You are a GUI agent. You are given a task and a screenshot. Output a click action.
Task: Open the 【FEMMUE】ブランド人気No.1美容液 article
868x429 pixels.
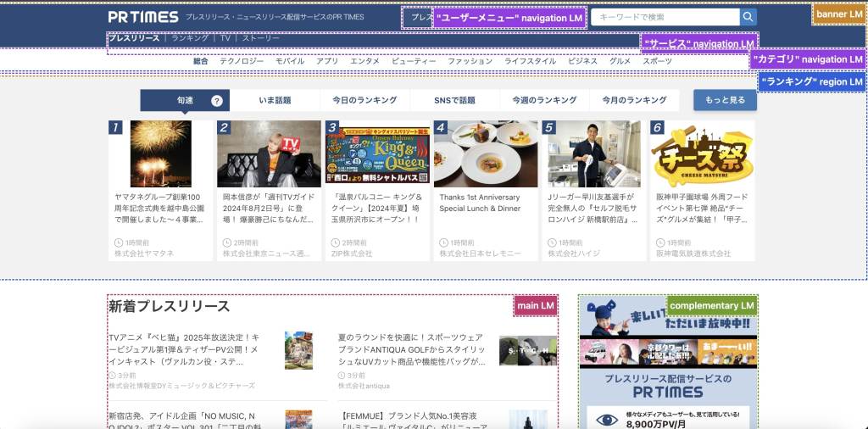coord(413,421)
